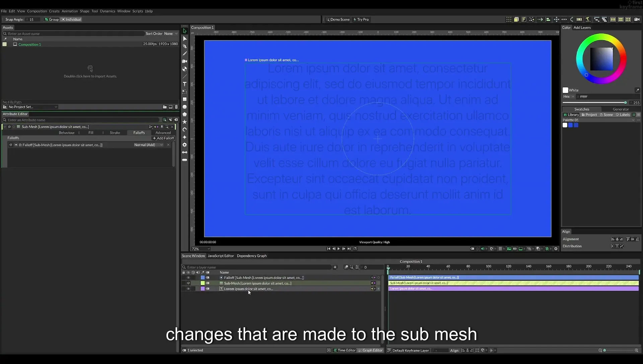The image size is (643, 364).
Task: Open viewport settings gear icon
Action: [556, 249]
